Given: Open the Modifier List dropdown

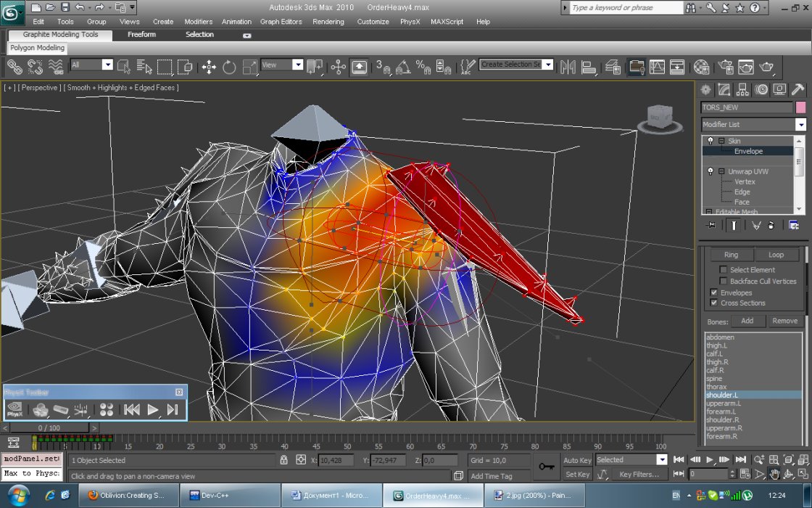Looking at the screenshot, I should coord(800,124).
